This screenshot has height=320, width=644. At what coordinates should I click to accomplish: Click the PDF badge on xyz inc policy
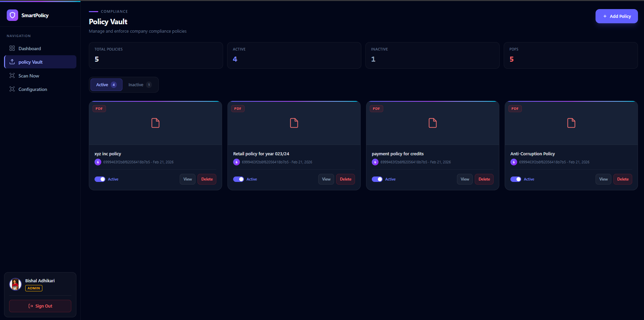point(99,109)
